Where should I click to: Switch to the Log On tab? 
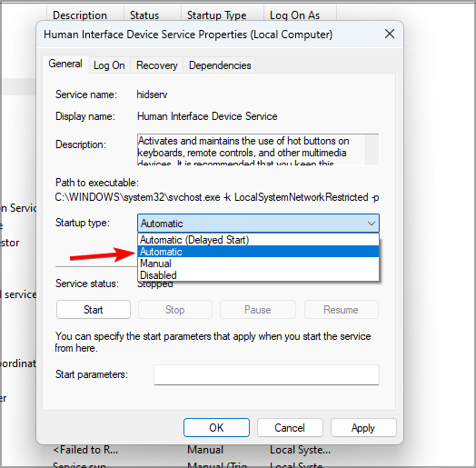pos(109,65)
